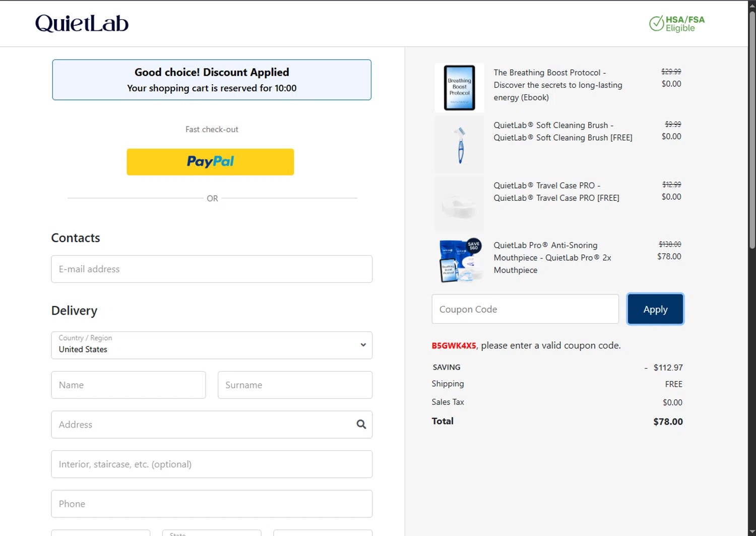Click the cart reserved timer text

point(212,88)
